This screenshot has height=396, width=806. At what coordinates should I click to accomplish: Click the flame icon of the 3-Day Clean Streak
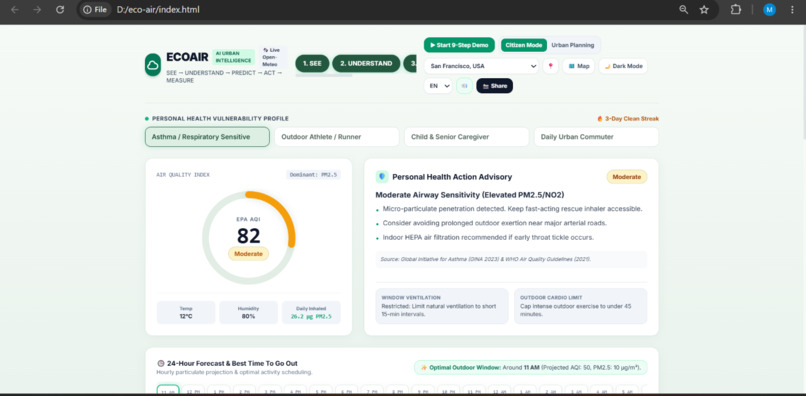[600, 119]
